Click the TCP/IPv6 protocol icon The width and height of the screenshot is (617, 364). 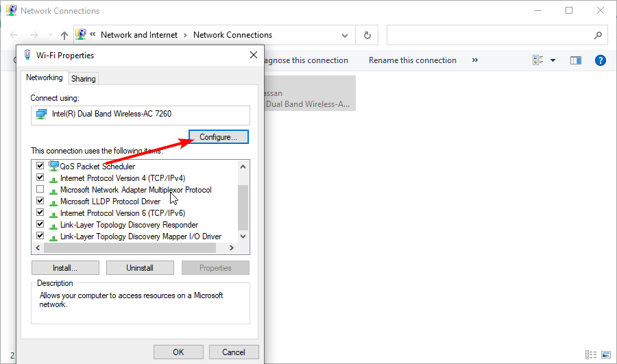[x=53, y=215]
